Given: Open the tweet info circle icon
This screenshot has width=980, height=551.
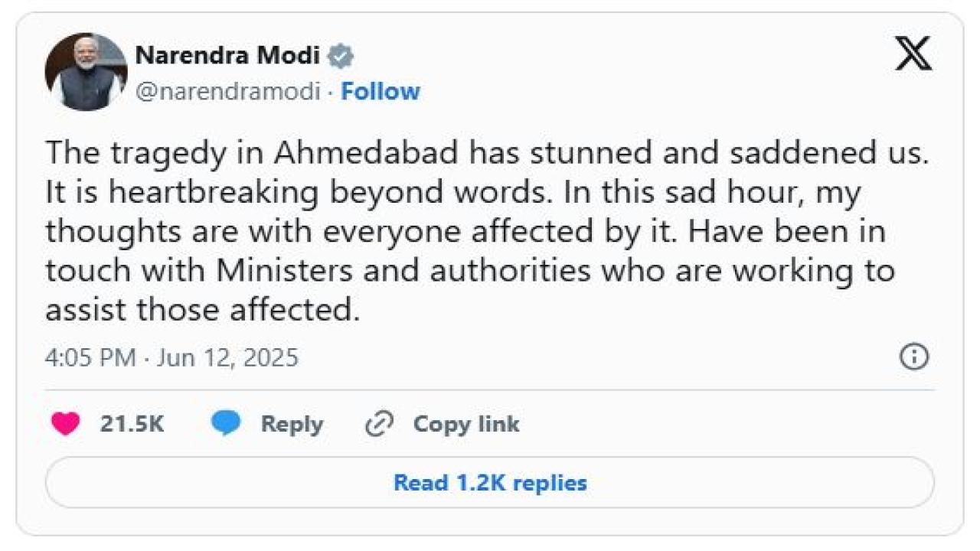Looking at the screenshot, I should point(914,357).
